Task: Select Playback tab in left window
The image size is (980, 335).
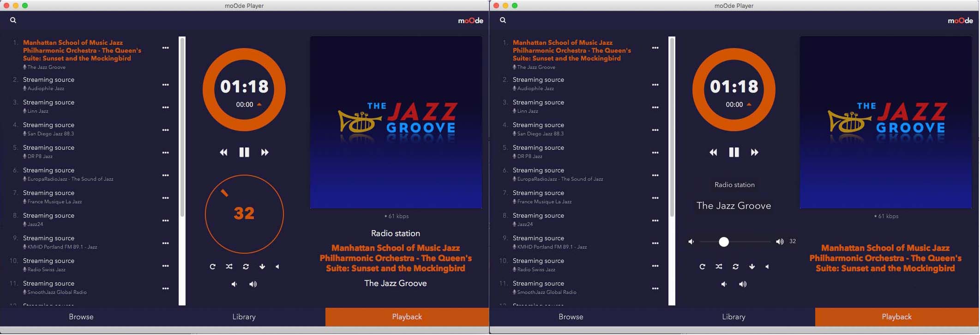Action: pyautogui.click(x=407, y=317)
